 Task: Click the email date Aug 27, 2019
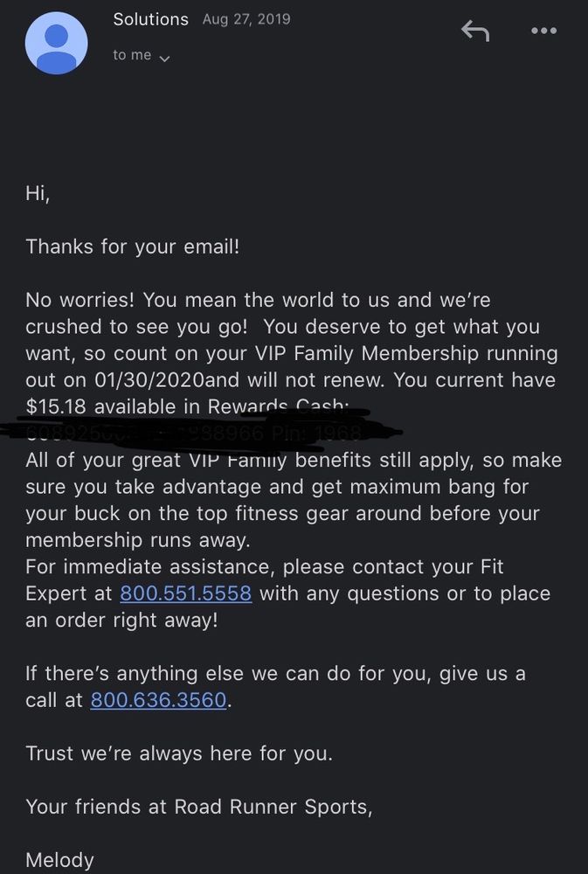tap(246, 19)
